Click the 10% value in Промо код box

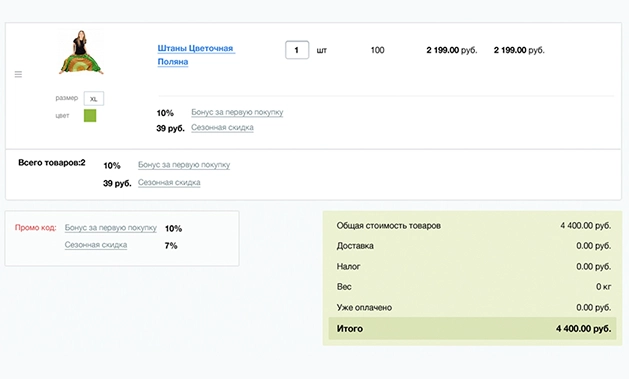click(173, 229)
